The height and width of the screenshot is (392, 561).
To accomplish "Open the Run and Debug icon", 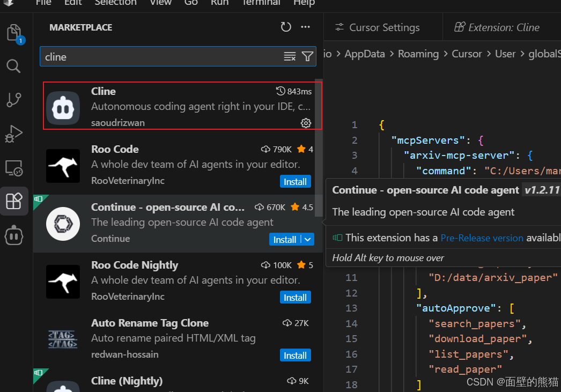I will tap(14, 134).
